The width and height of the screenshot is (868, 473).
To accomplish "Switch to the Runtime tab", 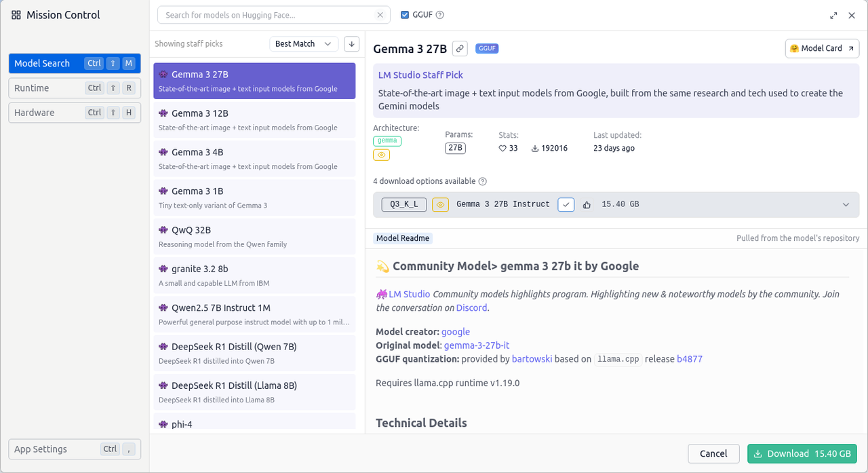I will pyautogui.click(x=75, y=88).
